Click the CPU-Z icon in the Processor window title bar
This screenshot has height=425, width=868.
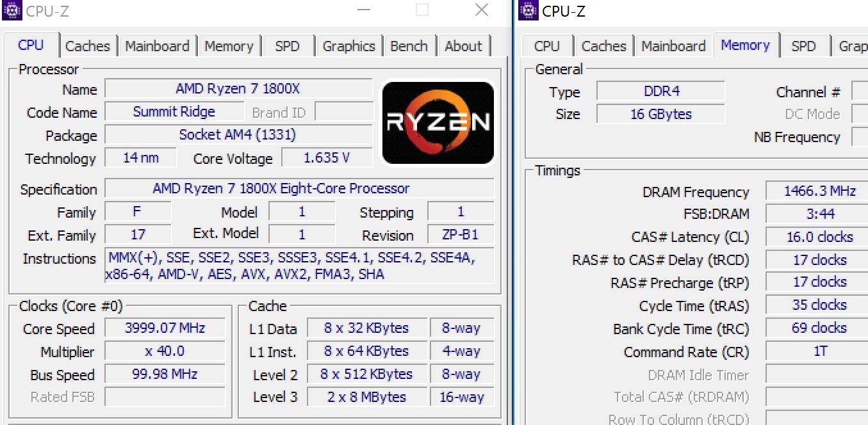click(12, 10)
